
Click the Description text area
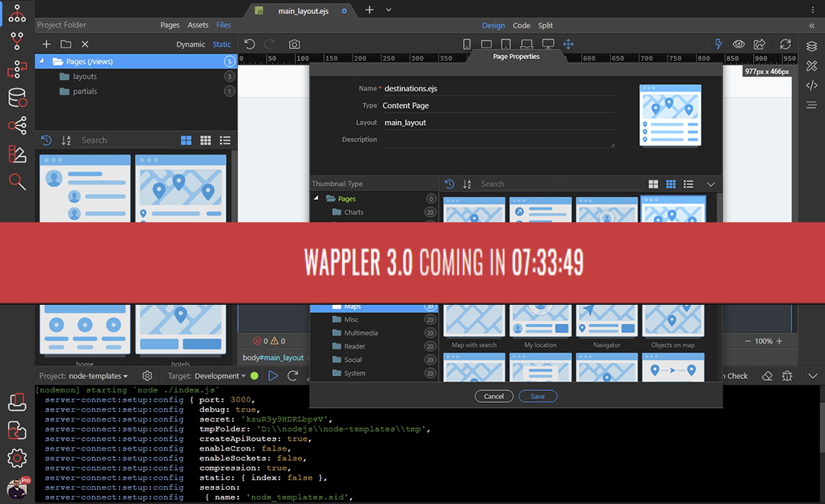point(499,140)
